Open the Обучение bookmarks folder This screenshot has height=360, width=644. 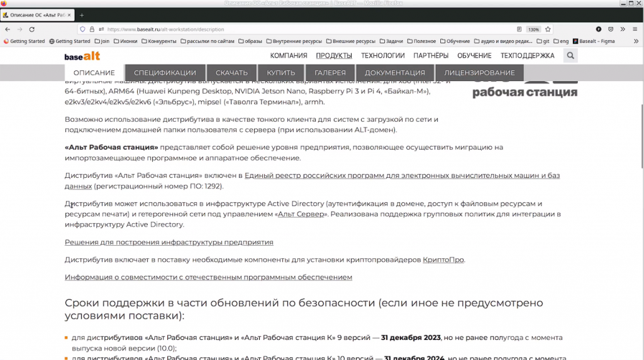[455, 41]
